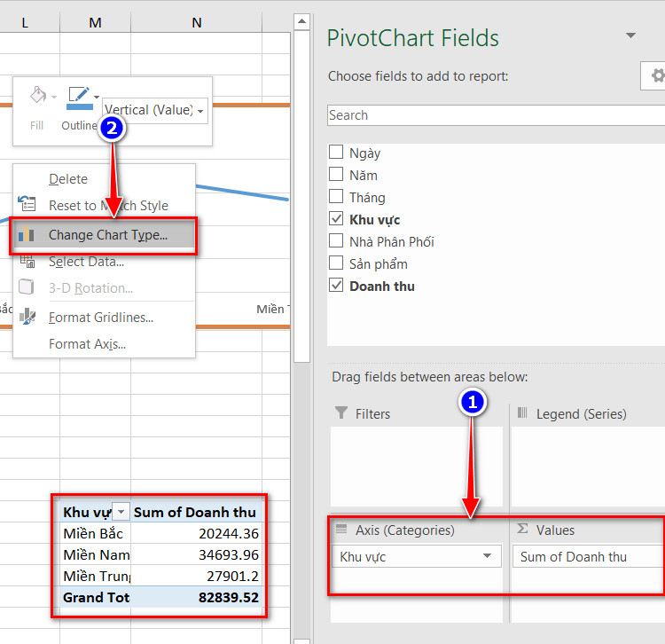Click the Search fields input box
Image resolution: width=665 pixels, height=644 pixels.
point(496,115)
